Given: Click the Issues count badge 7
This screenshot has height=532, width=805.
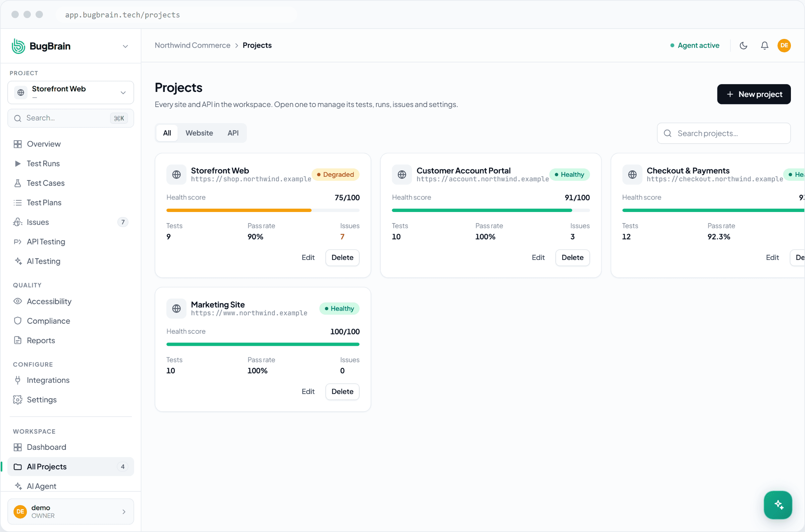Looking at the screenshot, I should (x=123, y=222).
